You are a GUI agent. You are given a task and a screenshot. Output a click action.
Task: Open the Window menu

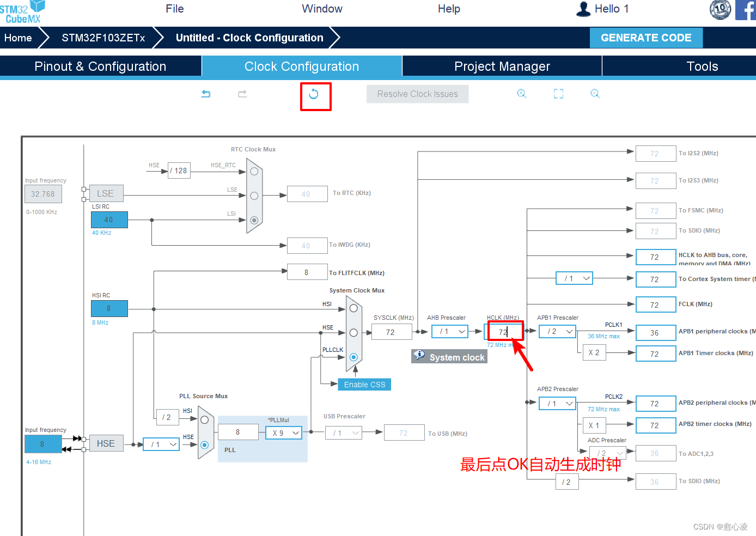[x=322, y=9]
